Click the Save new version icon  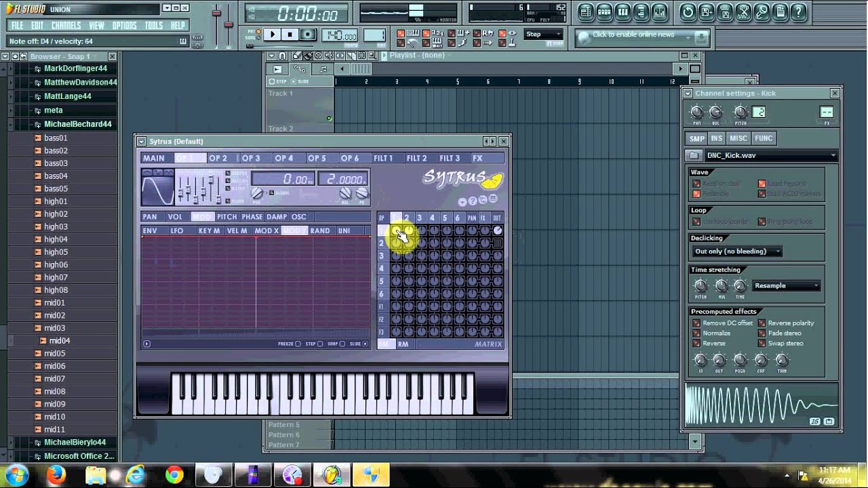707,12
